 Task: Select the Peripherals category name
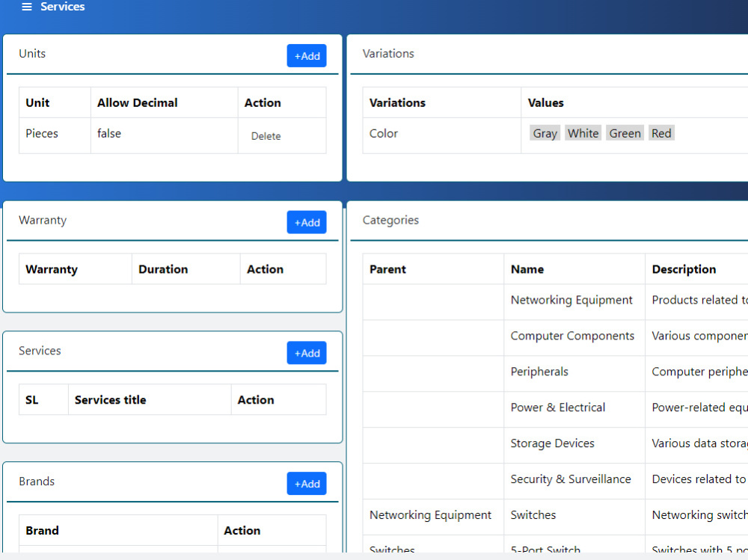click(x=539, y=372)
